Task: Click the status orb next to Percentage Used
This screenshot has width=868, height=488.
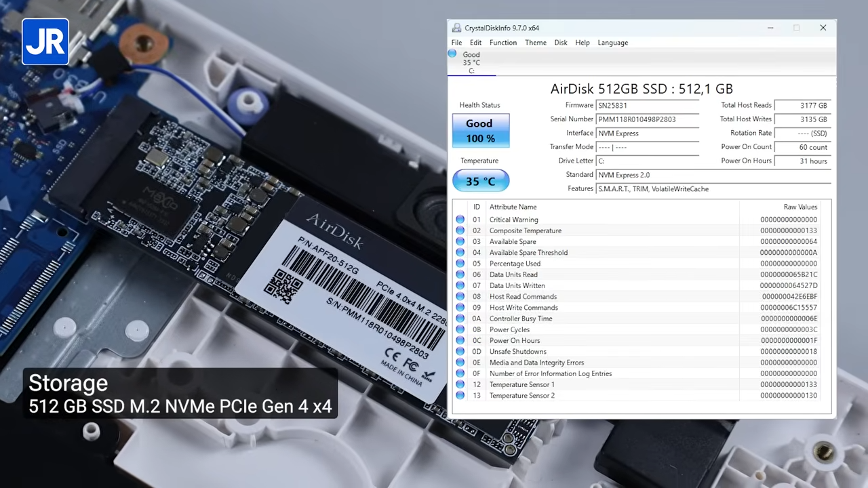Action: (460, 264)
